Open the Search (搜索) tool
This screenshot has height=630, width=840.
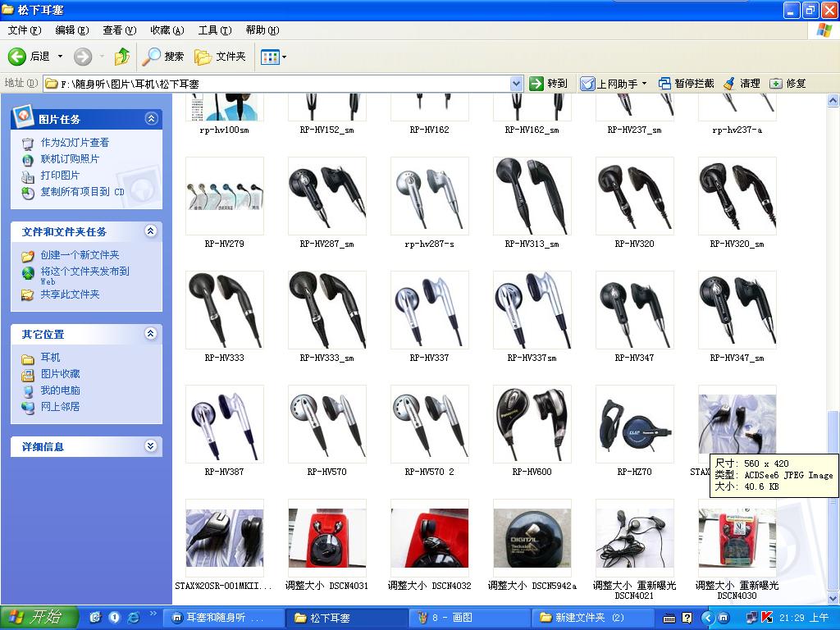(163, 57)
